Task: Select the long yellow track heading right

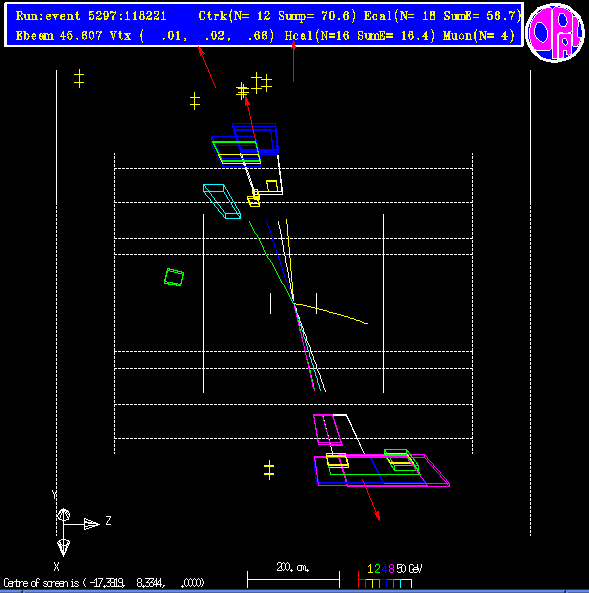Action: [x=331, y=313]
